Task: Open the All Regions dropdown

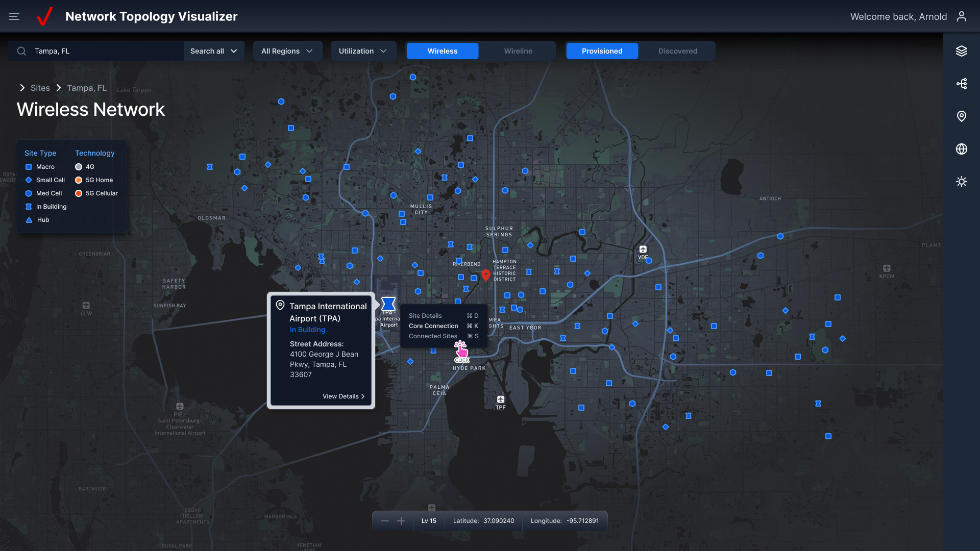Action: click(x=287, y=51)
